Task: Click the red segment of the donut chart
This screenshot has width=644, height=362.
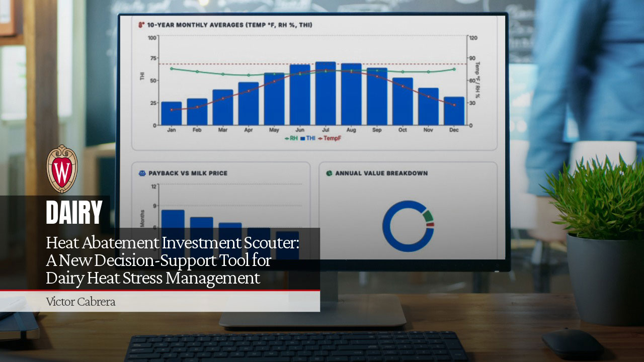Action: [x=431, y=224]
